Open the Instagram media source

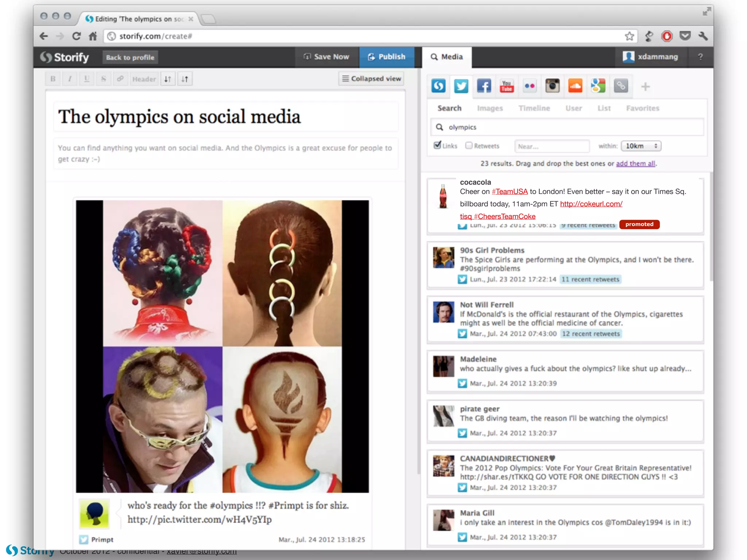pyautogui.click(x=552, y=86)
